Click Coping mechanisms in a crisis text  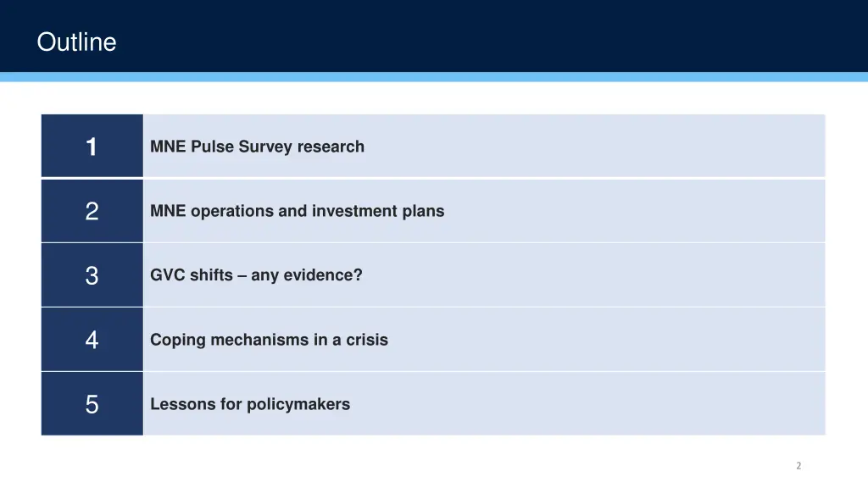click(269, 340)
